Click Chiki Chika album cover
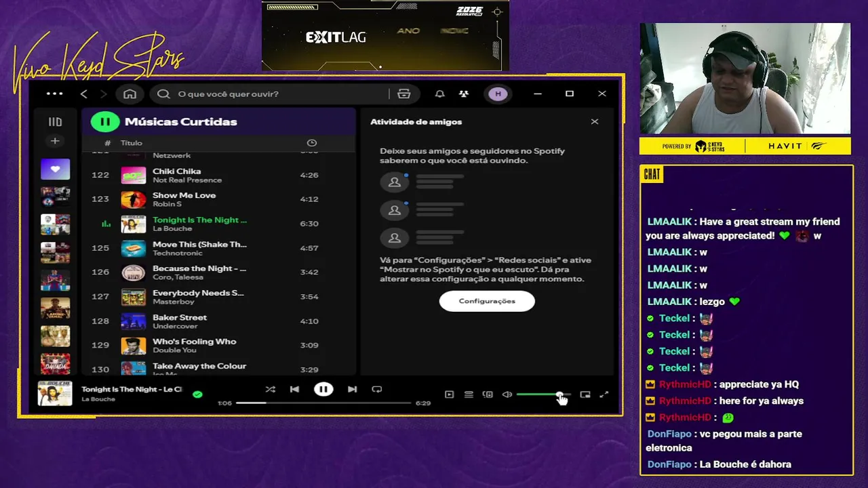Viewport: 868px width, 488px height. (133, 175)
